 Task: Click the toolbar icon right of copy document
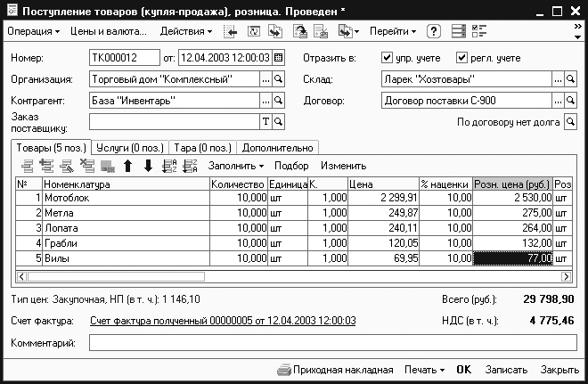[x=300, y=31]
